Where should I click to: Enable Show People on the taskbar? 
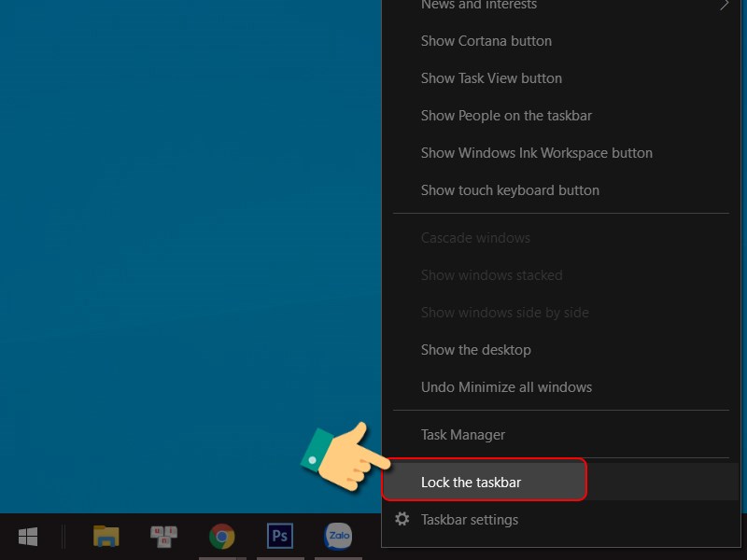point(505,116)
